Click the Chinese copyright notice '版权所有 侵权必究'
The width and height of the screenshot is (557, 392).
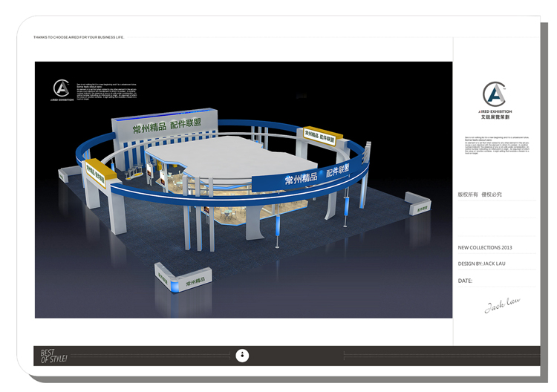coord(480,195)
